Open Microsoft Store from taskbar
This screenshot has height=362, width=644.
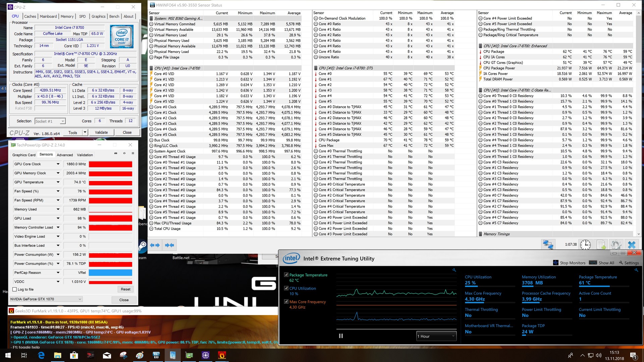coord(74,355)
